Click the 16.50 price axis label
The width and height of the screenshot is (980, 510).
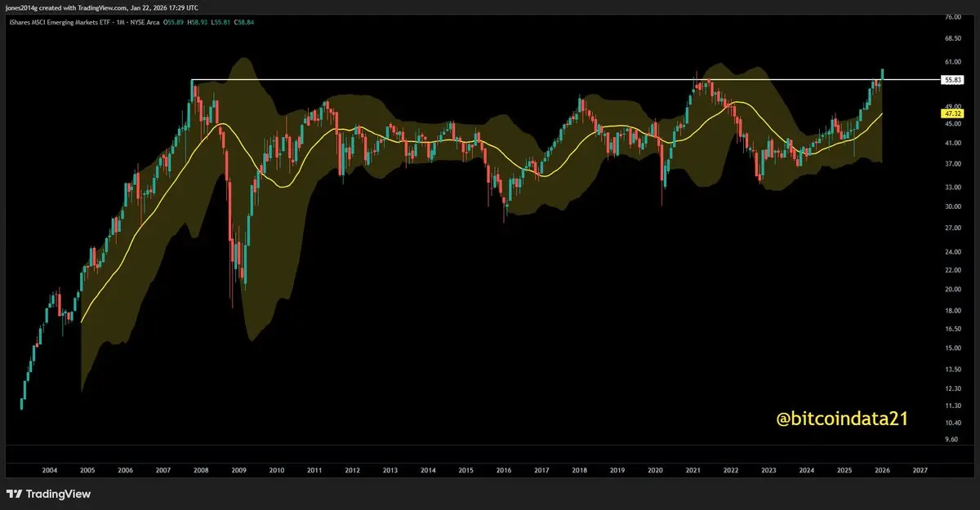coord(952,328)
